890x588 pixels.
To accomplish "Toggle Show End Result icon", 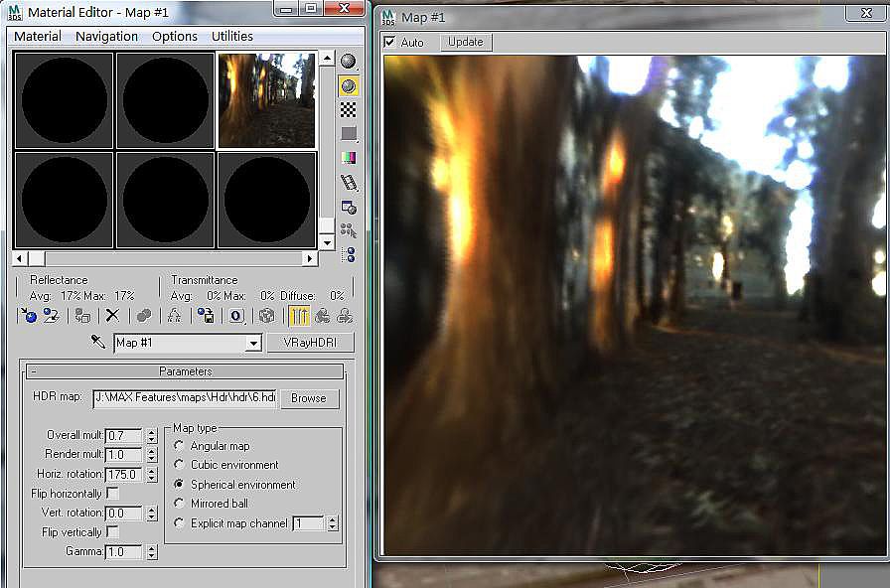I will 298,316.
